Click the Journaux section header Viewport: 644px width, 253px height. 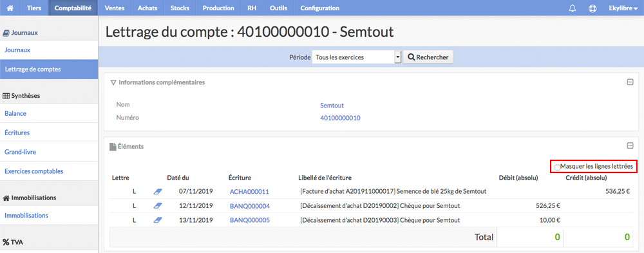21,32
